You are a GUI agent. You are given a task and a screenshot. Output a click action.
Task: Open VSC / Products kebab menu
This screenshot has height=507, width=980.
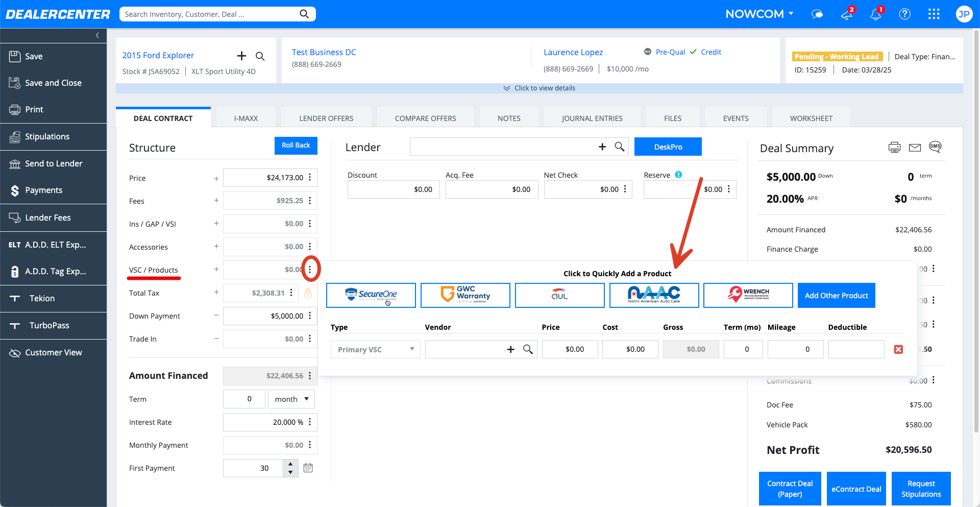tap(310, 269)
